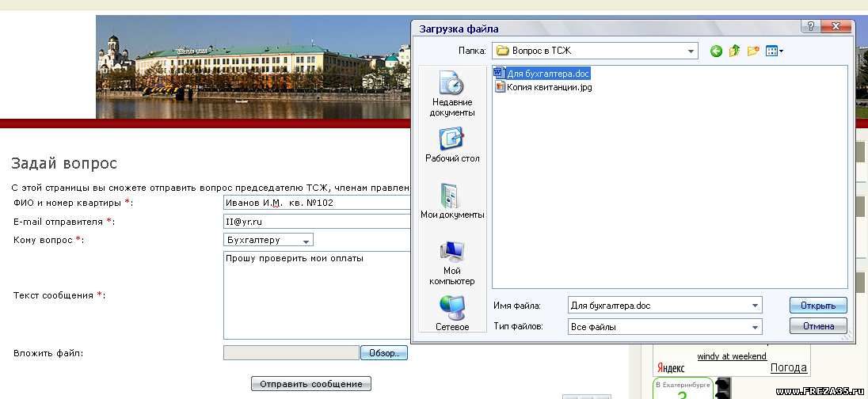
Task: Expand the Имя файла dropdown
Action: (x=755, y=306)
